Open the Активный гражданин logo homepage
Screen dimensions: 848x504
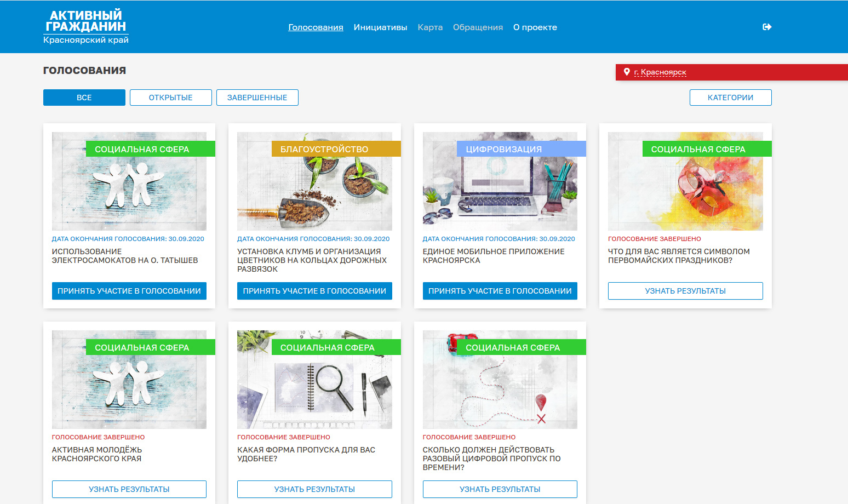click(86, 26)
